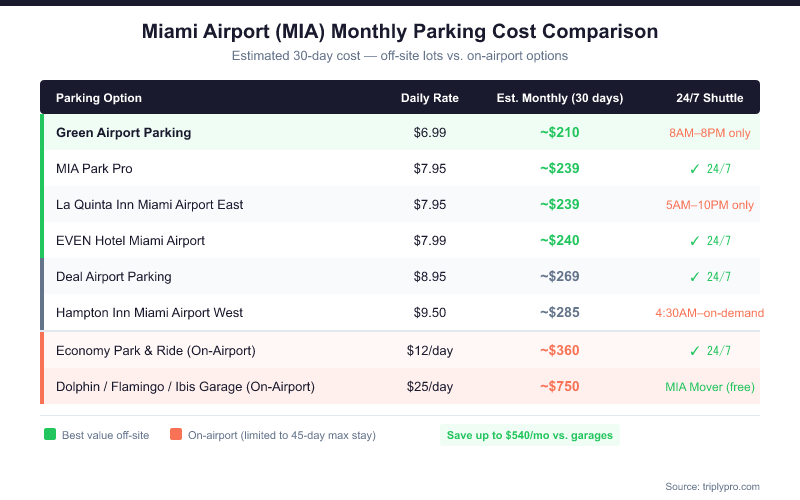This screenshot has width=800, height=500.
Task: Click the Daily Rate column header
Action: (x=430, y=98)
